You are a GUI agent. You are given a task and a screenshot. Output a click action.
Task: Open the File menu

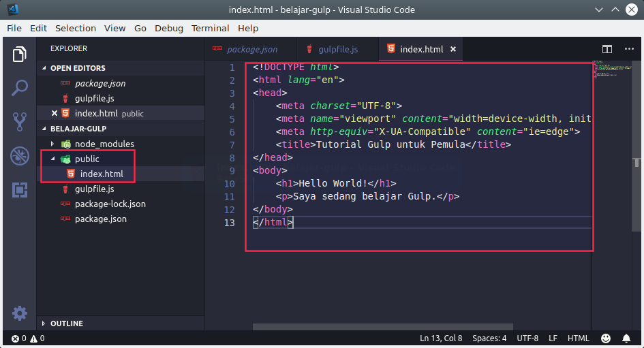pyautogui.click(x=14, y=29)
